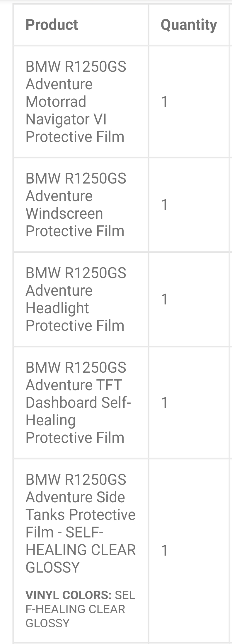
Task: Open the Windscreen Protective Film product
Action: [75, 205]
